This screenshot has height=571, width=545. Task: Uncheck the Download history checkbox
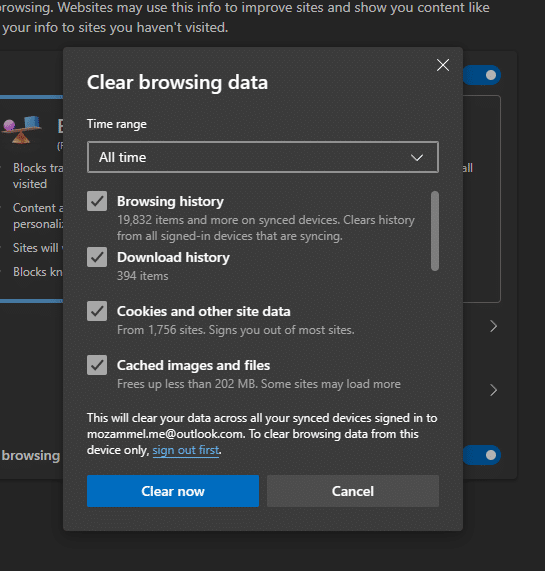pyautogui.click(x=97, y=257)
